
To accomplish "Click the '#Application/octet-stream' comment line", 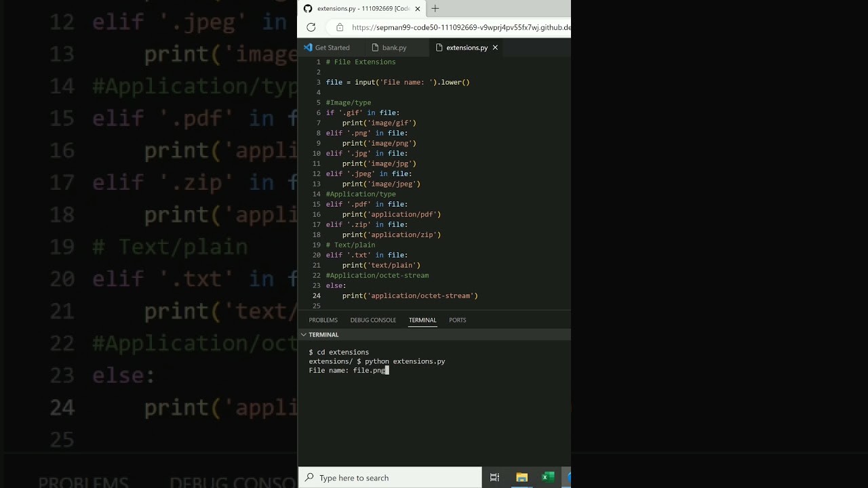I will (x=377, y=275).
